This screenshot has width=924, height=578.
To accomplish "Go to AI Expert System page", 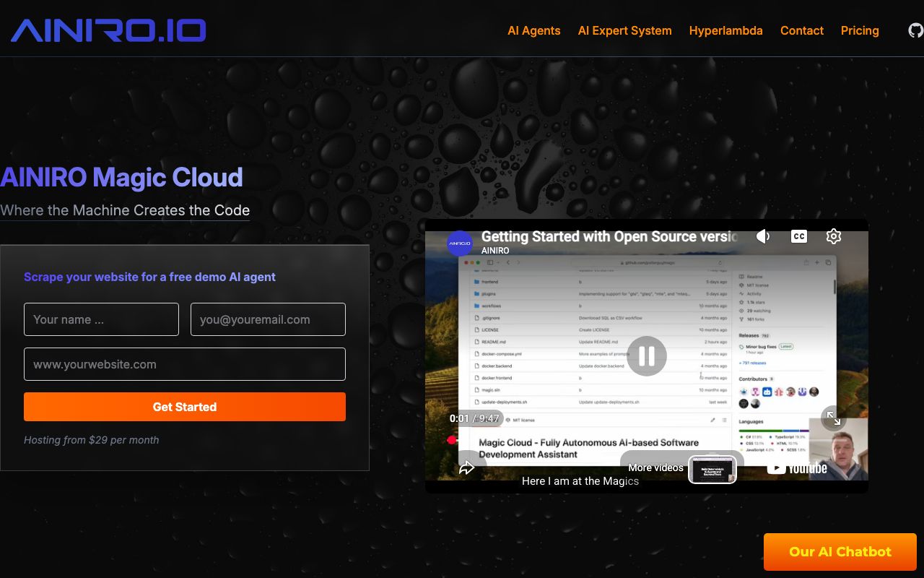I will tap(625, 30).
